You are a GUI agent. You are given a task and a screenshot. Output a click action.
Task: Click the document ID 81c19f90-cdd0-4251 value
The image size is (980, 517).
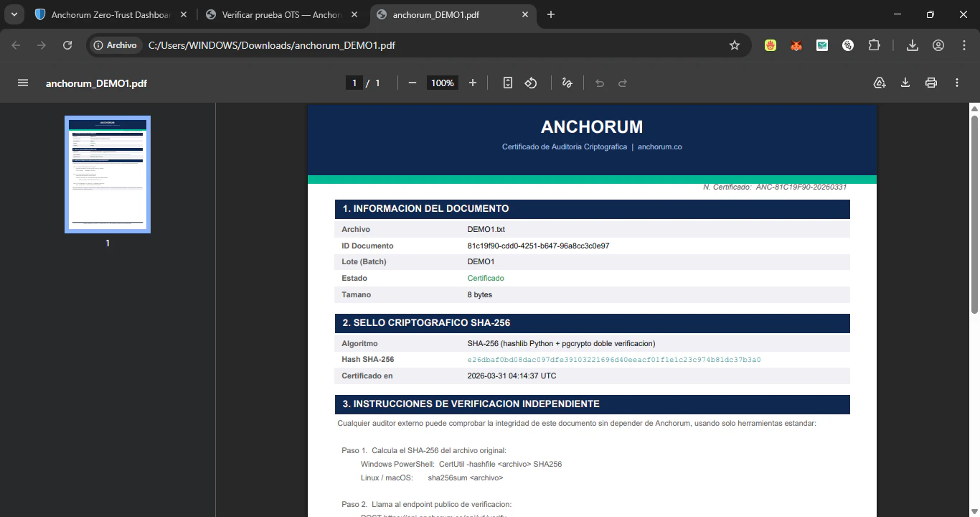coord(538,246)
